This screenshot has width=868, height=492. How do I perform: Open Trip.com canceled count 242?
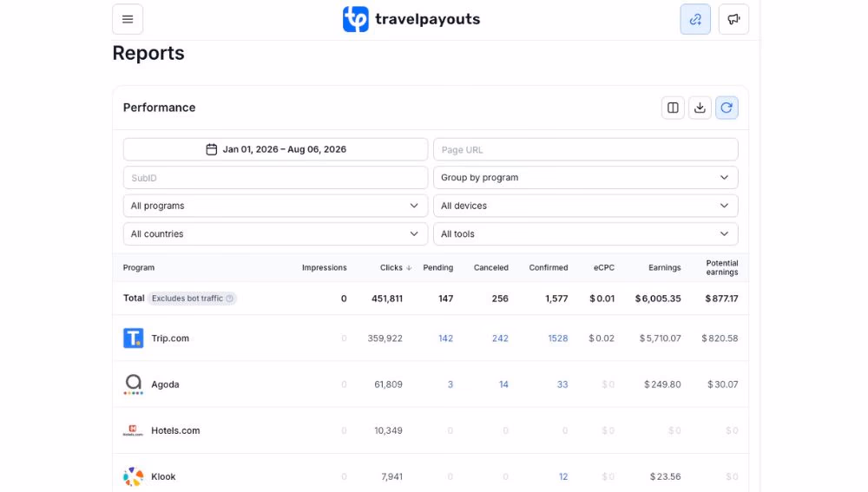click(500, 338)
